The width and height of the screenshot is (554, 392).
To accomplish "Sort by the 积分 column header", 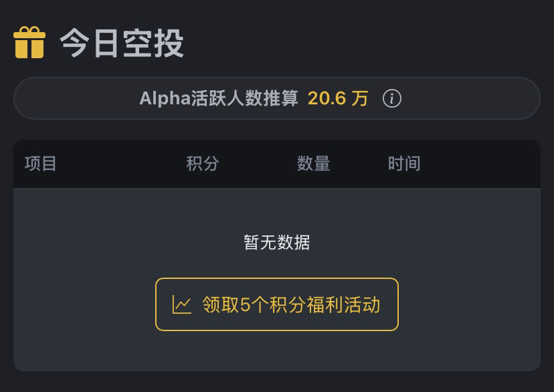I will [x=203, y=163].
